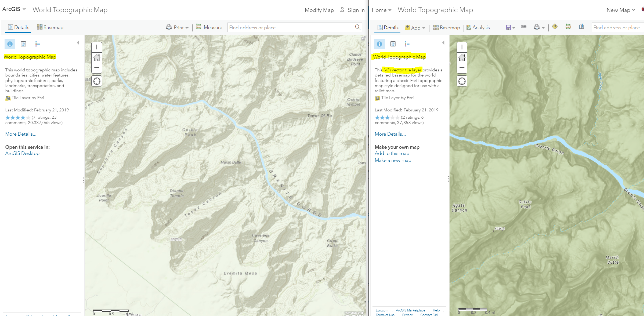Return right map to default extent
The height and width of the screenshot is (316, 644).
click(462, 58)
